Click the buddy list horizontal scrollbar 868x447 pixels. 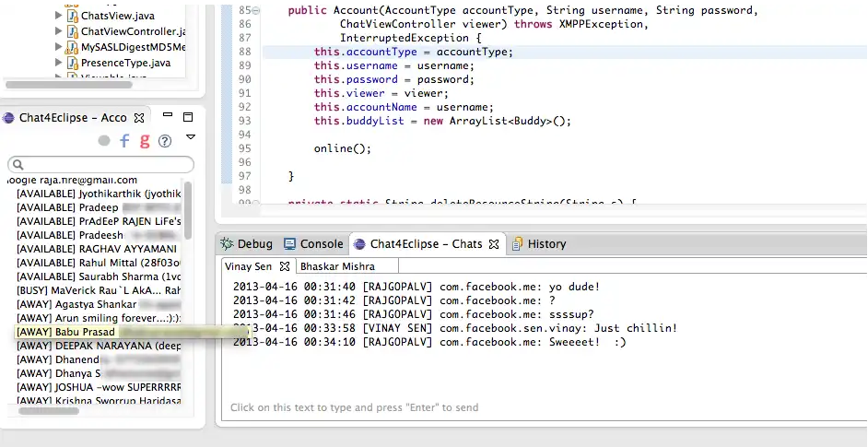click(x=49, y=411)
